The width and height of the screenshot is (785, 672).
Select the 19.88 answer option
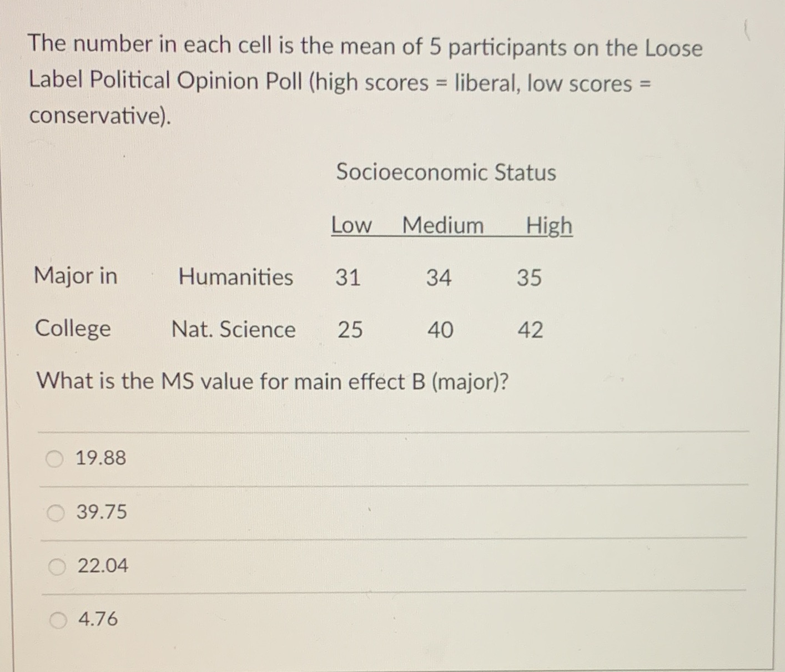coord(54,459)
